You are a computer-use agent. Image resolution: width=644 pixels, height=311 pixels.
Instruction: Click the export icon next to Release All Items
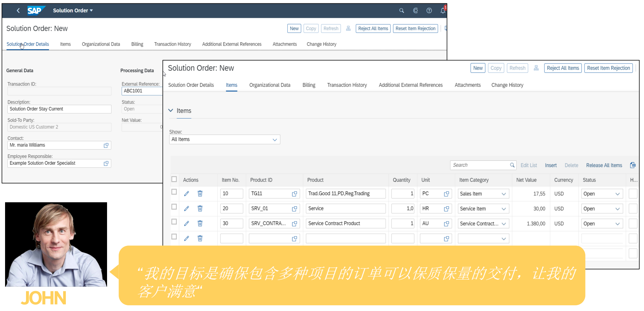[x=633, y=165]
